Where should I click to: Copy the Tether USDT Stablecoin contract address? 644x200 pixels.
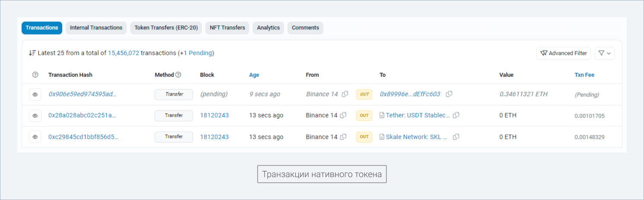coord(456,115)
